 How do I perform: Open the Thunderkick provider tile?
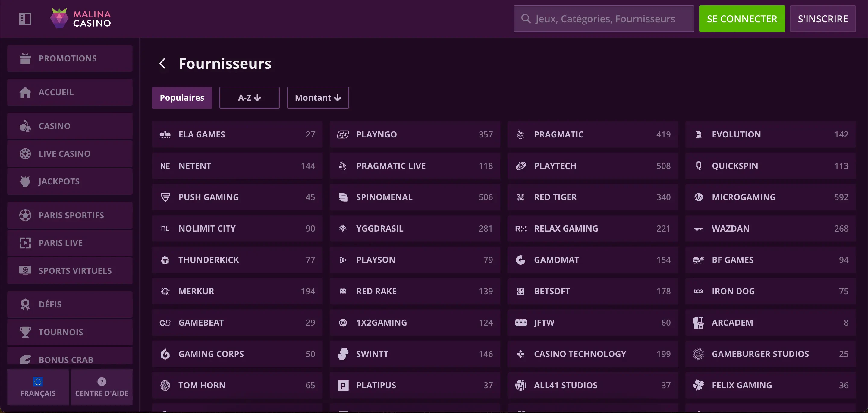click(x=237, y=260)
